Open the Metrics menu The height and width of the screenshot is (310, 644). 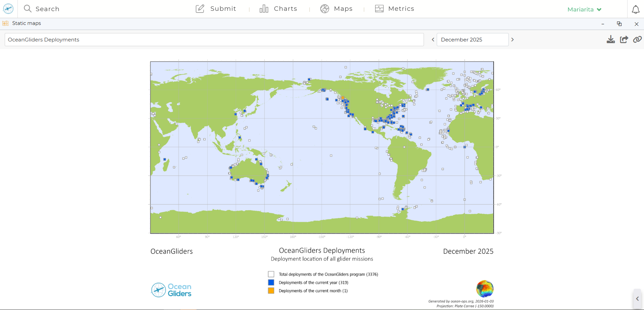(x=394, y=9)
